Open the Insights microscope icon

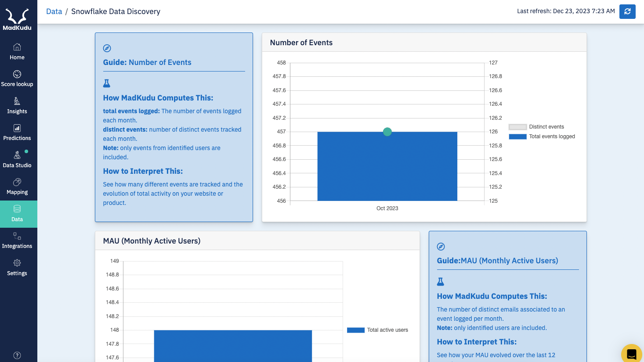pos(17,101)
